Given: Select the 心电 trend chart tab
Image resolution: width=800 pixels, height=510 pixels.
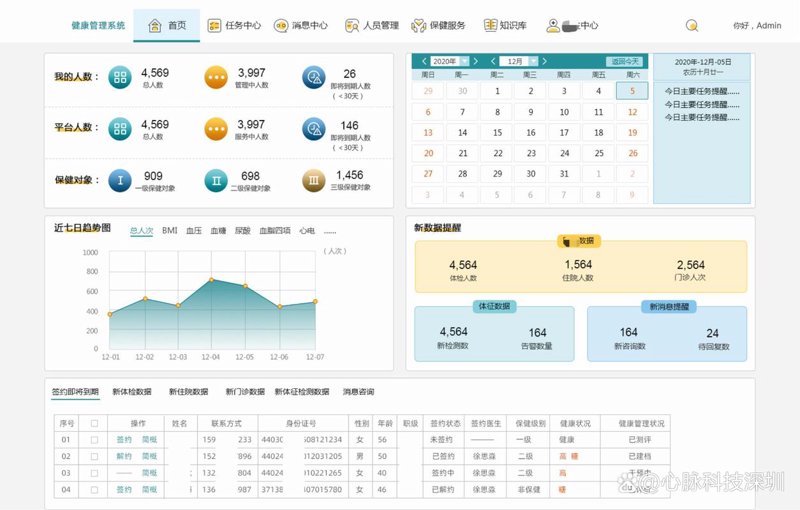Looking at the screenshot, I should (307, 231).
